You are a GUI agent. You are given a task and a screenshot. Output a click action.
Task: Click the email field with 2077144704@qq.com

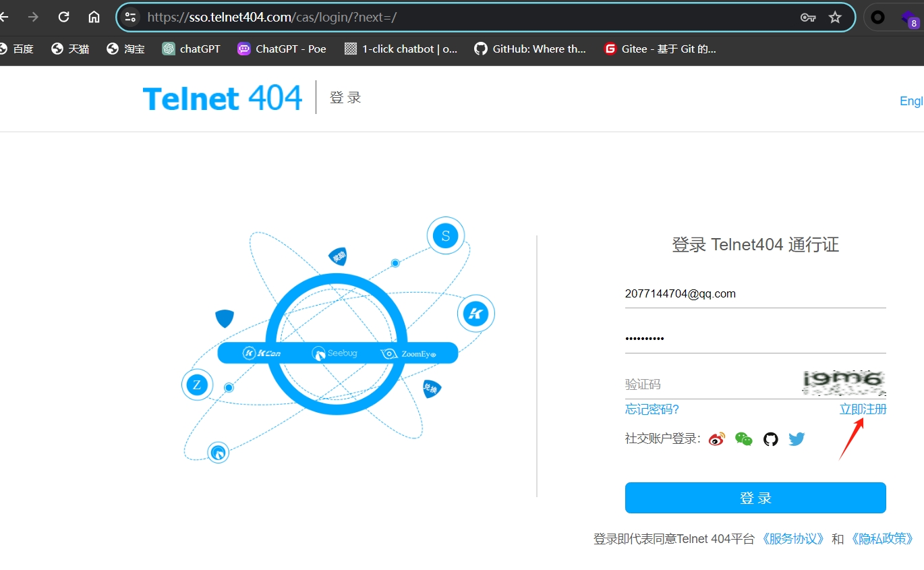pyautogui.click(x=755, y=294)
